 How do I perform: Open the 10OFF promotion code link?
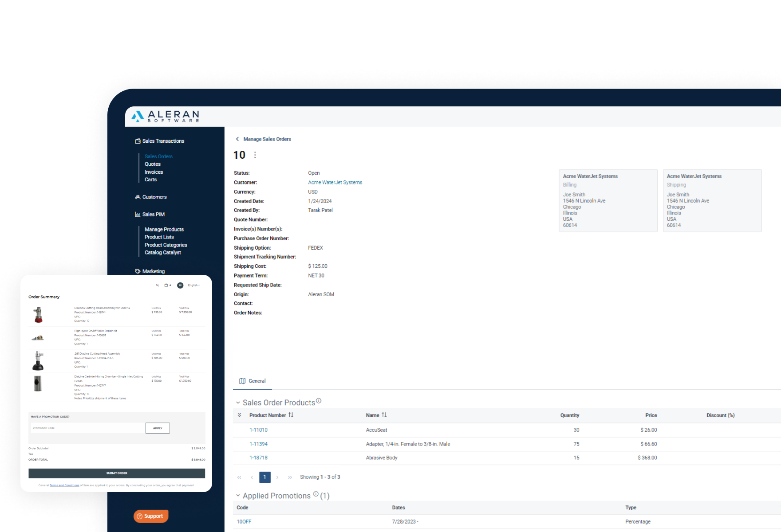244,522
